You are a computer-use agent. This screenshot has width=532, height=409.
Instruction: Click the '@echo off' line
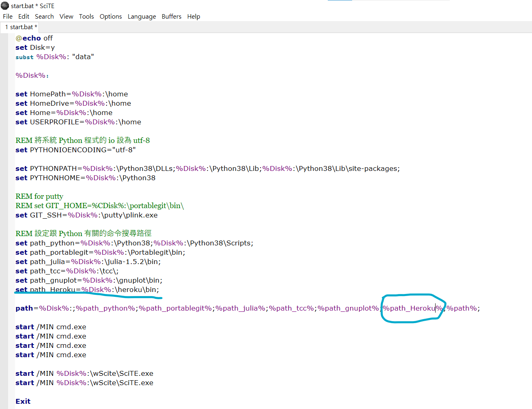click(x=34, y=38)
